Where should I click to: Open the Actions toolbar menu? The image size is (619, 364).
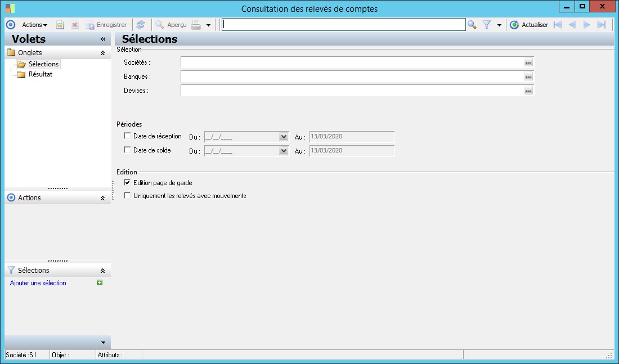34,25
